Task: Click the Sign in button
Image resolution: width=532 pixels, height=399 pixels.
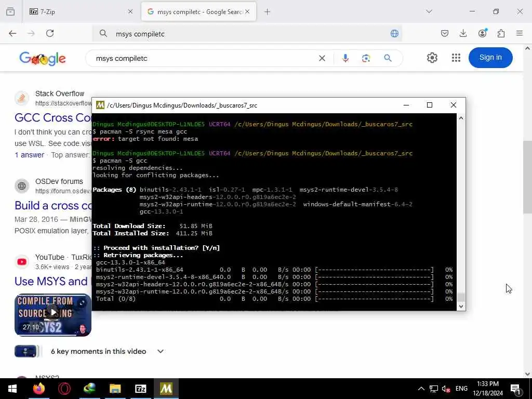Action: tap(490, 57)
